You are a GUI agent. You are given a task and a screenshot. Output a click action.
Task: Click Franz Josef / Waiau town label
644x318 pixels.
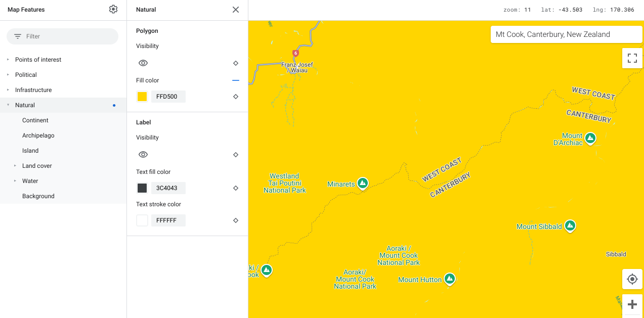[x=297, y=68]
